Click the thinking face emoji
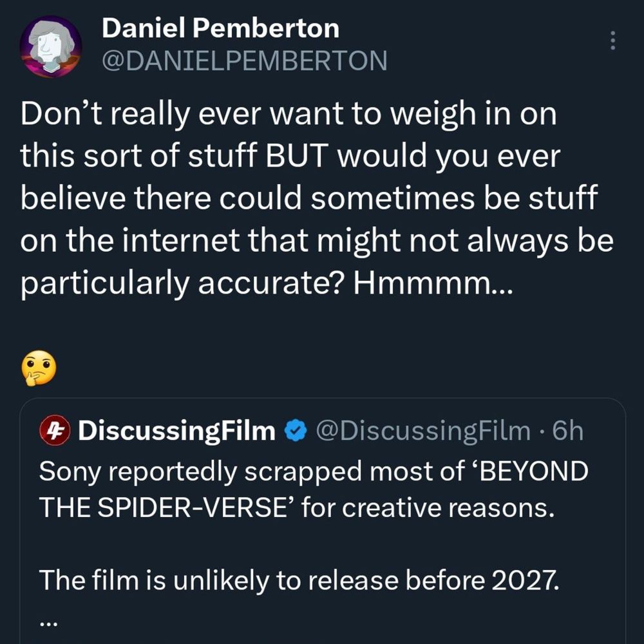Viewport: 644px width, 644px height. point(39,369)
